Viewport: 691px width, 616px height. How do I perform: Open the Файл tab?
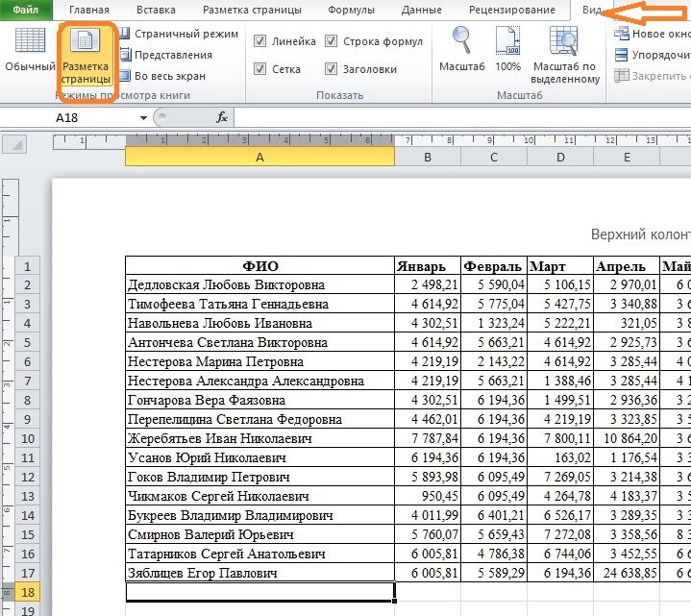[26, 10]
